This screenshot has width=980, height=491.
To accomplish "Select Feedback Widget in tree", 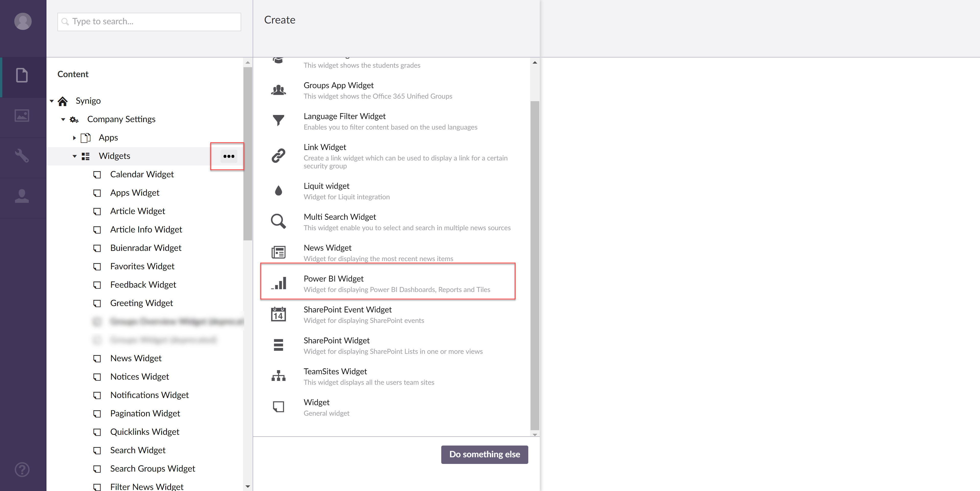I will [x=143, y=285].
